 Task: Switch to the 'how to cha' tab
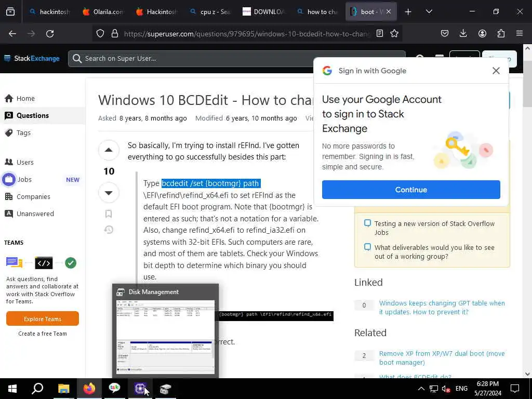[316, 12]
